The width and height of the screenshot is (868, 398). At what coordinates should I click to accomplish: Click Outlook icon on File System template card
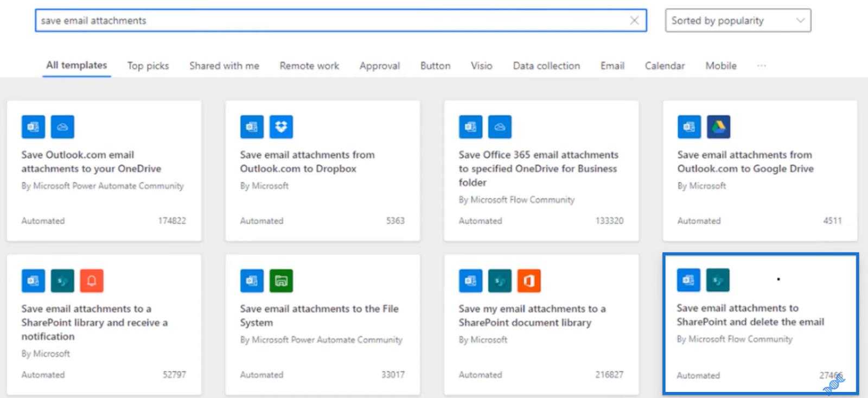[x=252, y=281]
